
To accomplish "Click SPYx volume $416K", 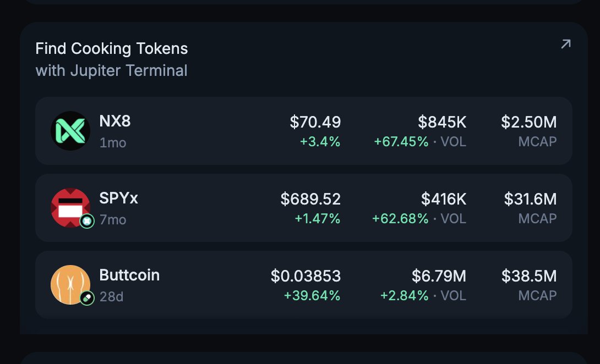I will pyautogui.click(x=444, y=199).
